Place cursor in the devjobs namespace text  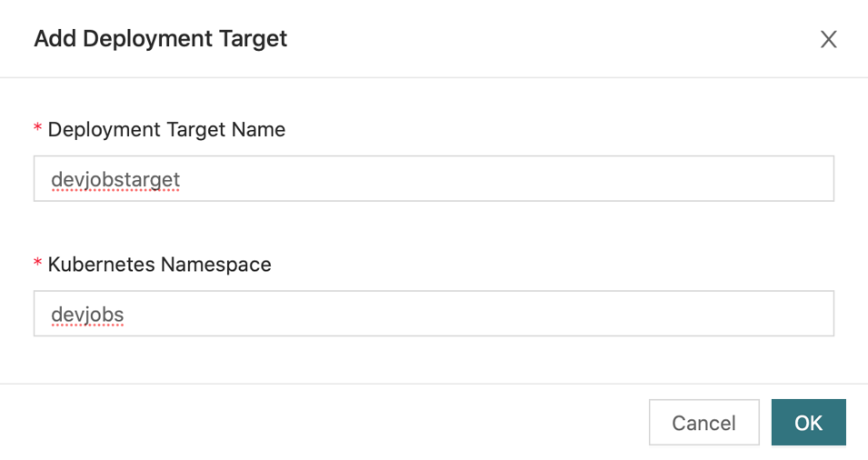coord(87,315)
